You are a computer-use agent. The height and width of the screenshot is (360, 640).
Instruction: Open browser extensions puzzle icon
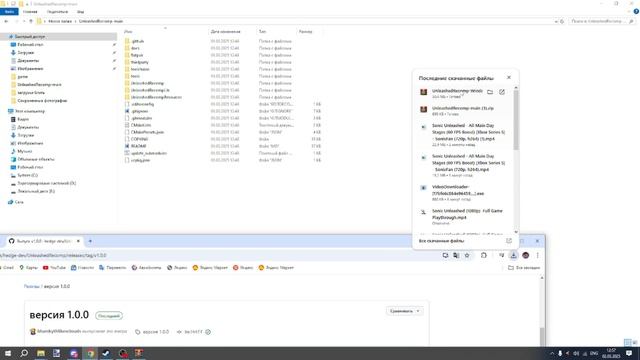[484, 256]
